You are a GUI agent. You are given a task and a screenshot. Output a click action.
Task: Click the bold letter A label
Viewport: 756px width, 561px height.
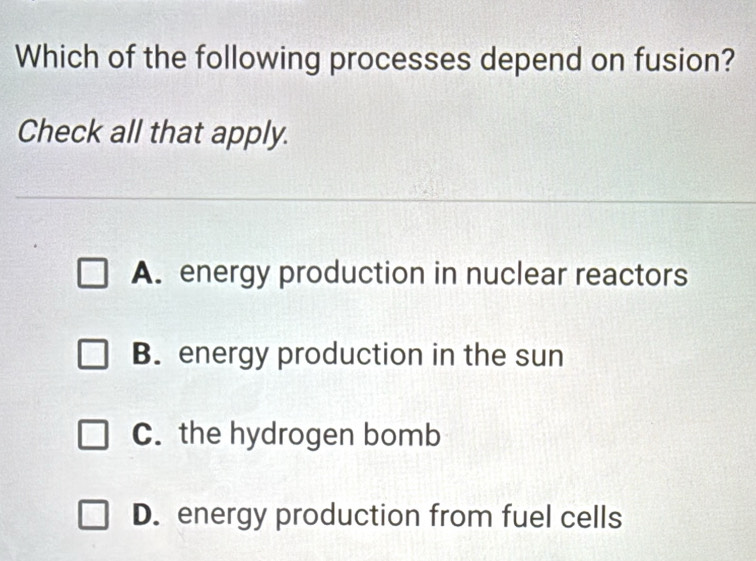146,273
